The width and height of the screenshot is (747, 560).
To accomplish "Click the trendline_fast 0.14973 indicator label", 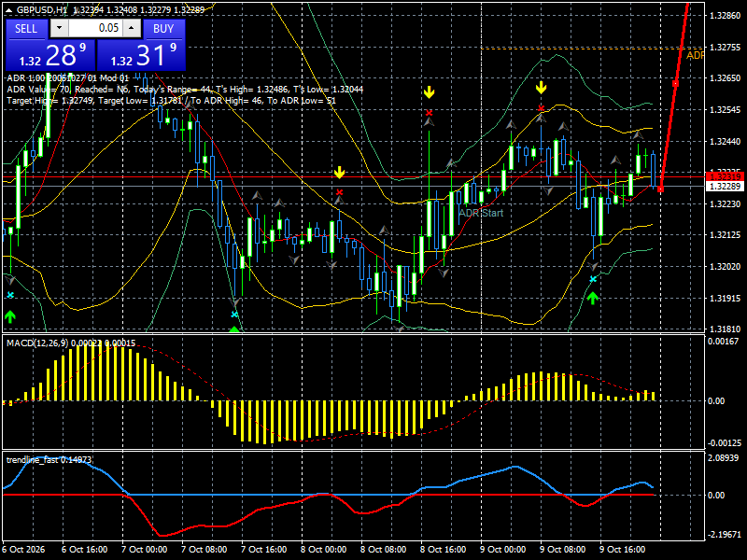I will point(49,459).
